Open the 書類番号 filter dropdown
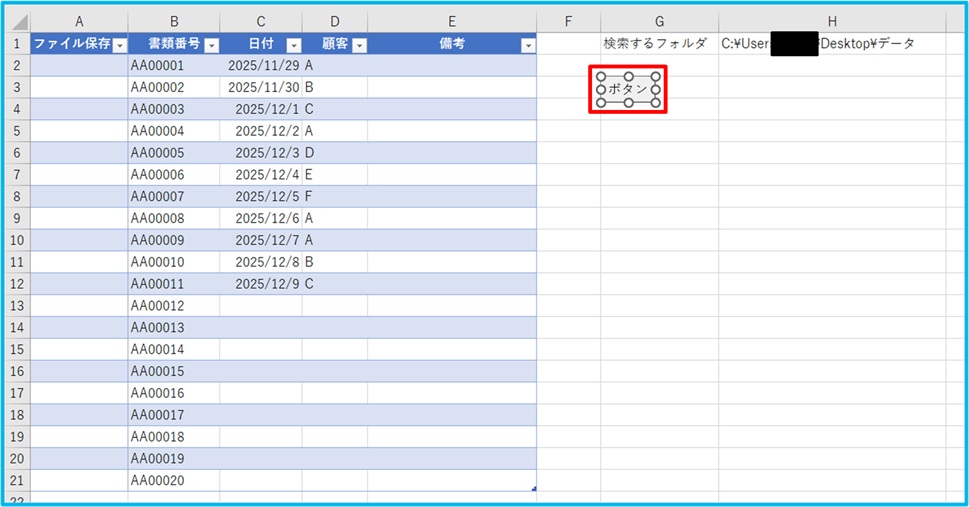Viewport: 969px width, 507px height. tap(211, 45)
